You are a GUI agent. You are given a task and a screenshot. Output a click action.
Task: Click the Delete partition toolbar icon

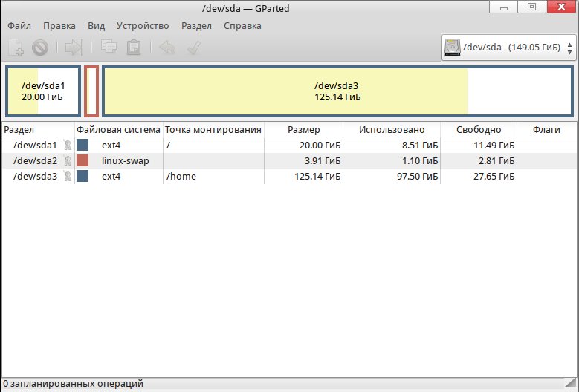coord(40,48)
